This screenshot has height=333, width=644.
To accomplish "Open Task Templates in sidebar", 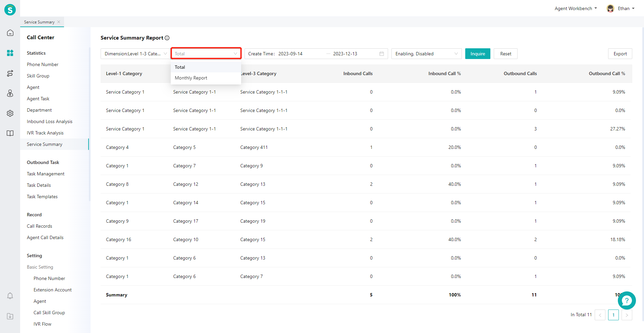I will [x=42, y=197].
